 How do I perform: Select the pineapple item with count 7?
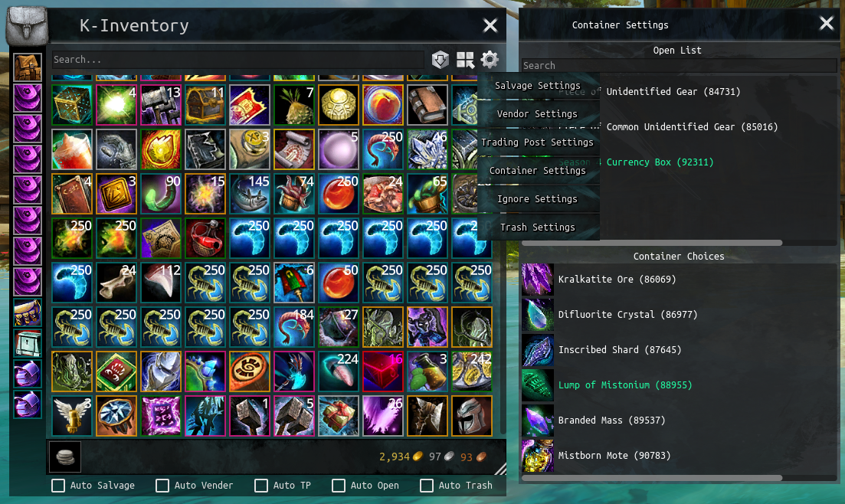click(294, 105)
